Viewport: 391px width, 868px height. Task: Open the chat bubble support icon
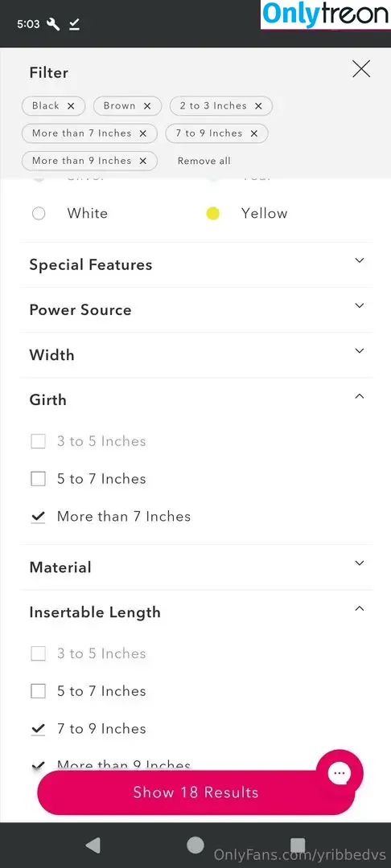(340, 773)
